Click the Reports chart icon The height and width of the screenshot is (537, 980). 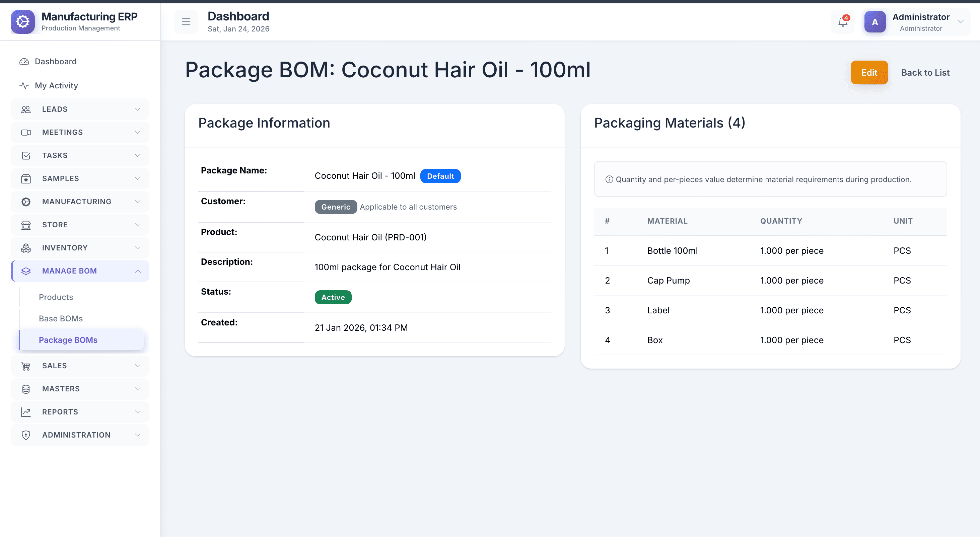[x=26, y=412]
